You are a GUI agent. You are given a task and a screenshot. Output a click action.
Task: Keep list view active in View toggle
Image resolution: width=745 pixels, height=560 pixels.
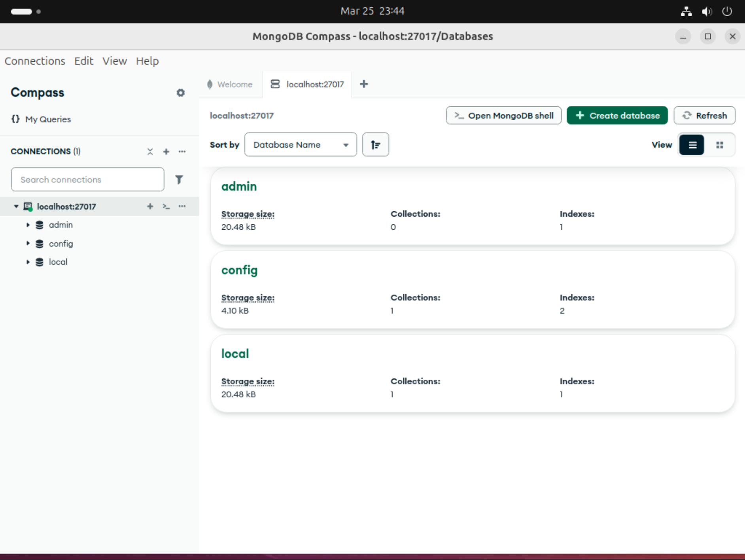692,145
